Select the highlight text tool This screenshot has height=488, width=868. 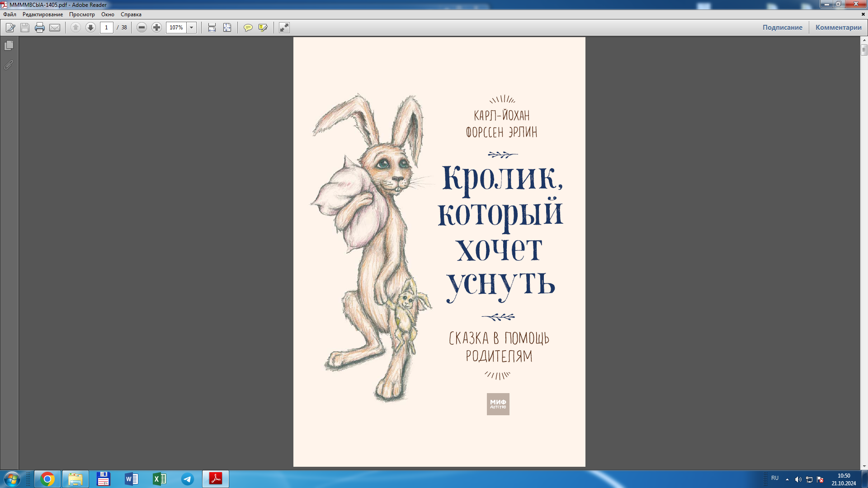[x=263, y=28]
